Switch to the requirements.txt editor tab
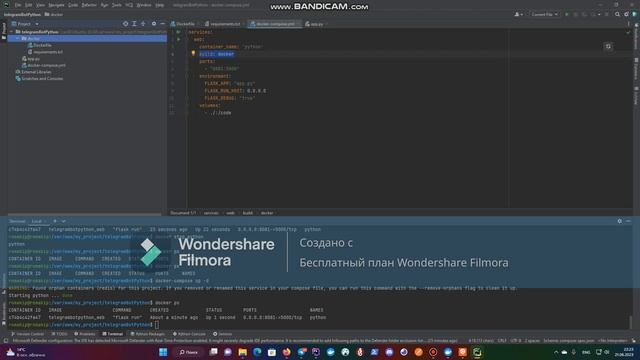The image size is (640, 360). click(x=223, y=24)
